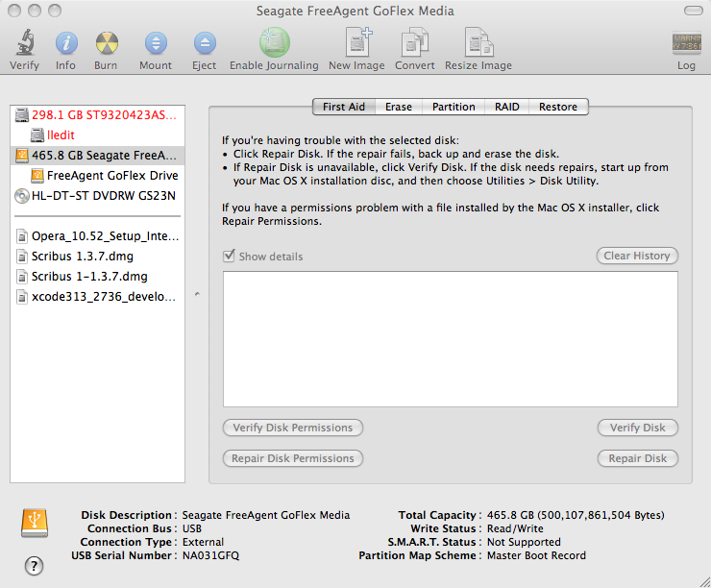
Task: Switch to the First Aid tab
Action: point(344,107)
